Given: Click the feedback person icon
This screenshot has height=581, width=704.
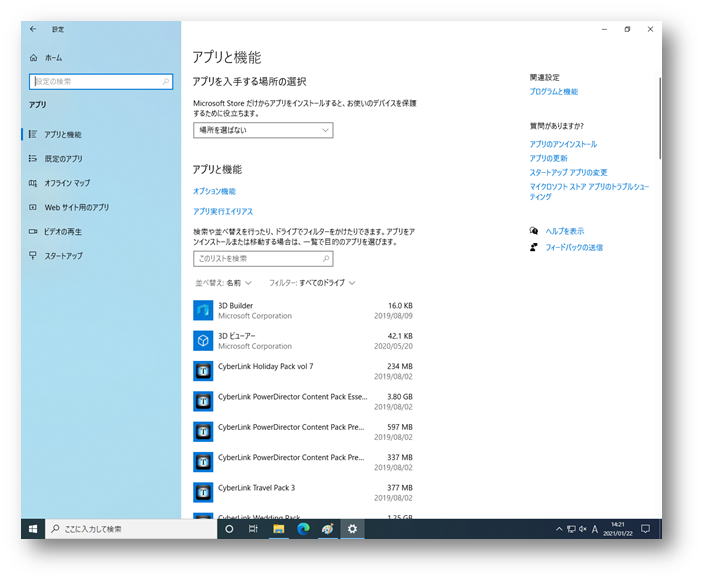Looking at the screenshot, I should point(534,247).
